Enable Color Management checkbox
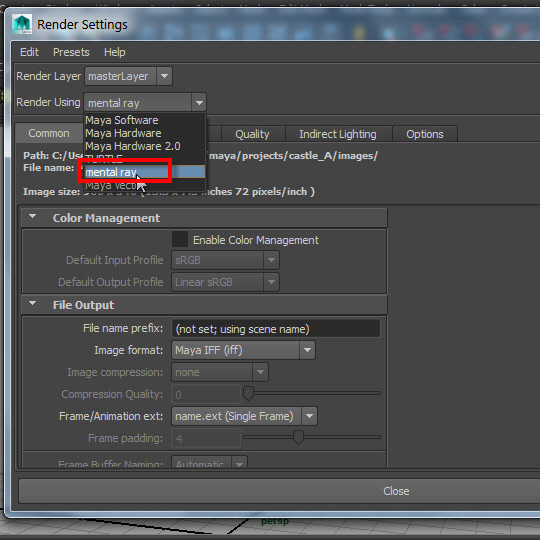This screenshot has height=540, width=540. point(180,239)
